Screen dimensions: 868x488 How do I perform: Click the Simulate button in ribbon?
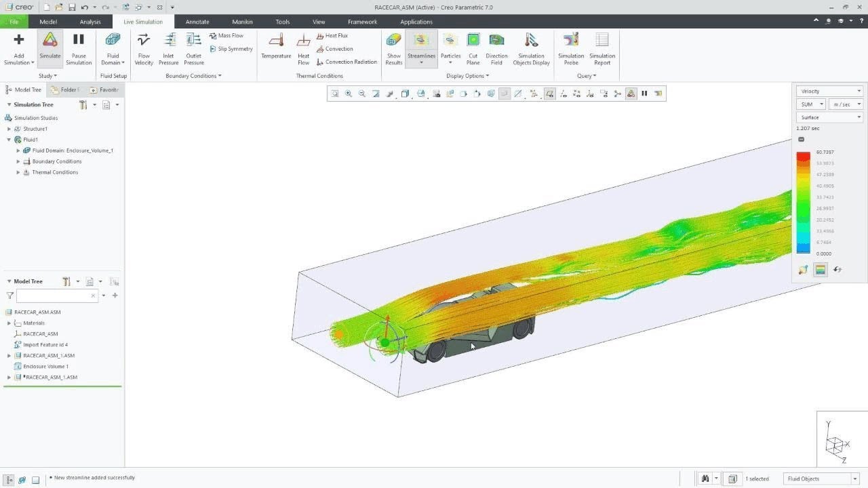tap(50, 48)
